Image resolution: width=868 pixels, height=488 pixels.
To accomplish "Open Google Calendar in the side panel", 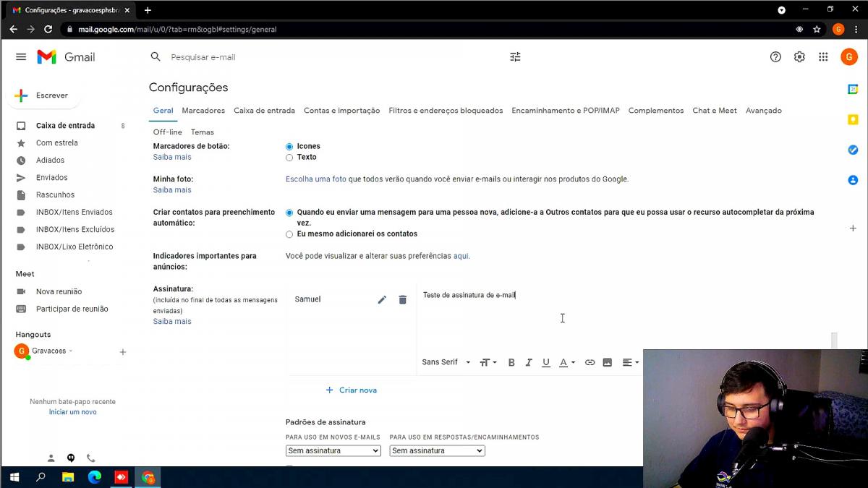I will click(x=853, y=89).
